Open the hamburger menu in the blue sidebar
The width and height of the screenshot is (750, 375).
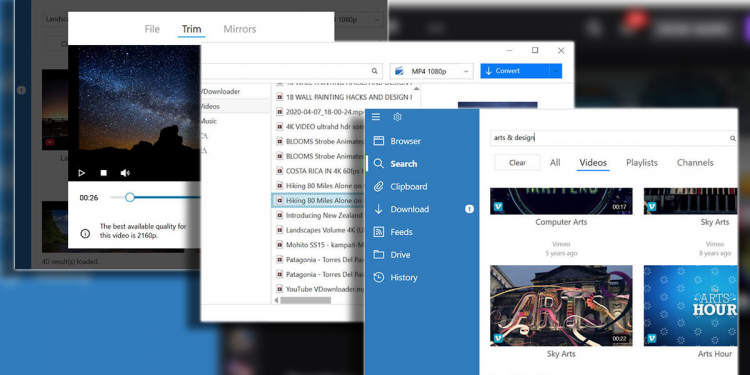tap(376, 117)
